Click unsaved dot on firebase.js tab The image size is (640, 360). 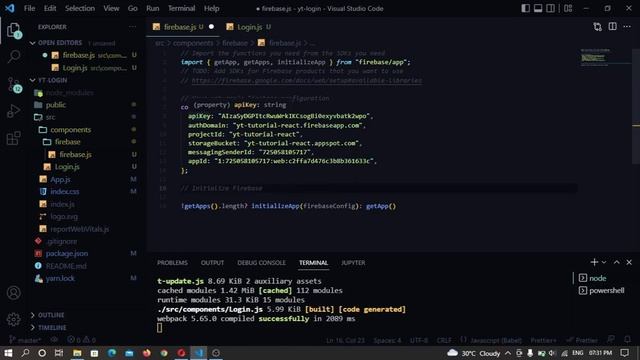(211, 27)
